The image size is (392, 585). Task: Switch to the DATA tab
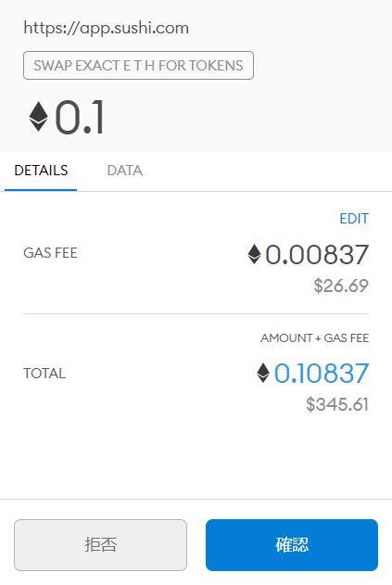coord(124,171)
